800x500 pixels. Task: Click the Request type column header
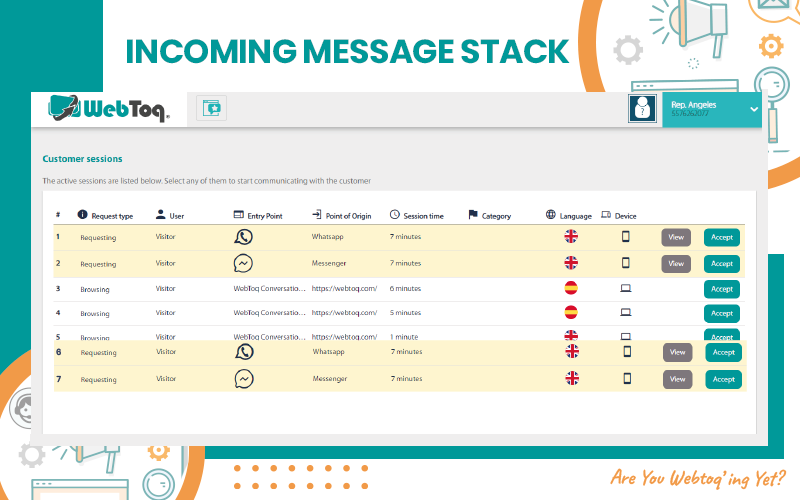[x=112, y=216]
